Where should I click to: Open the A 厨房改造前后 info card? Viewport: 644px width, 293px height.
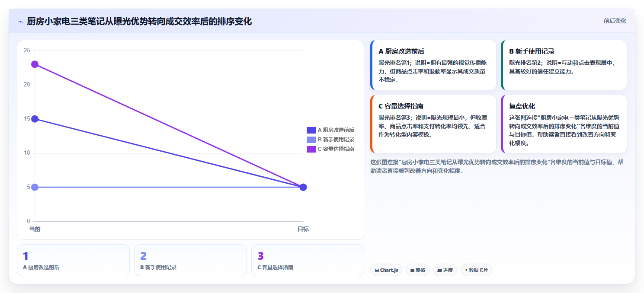click(433, 65)
